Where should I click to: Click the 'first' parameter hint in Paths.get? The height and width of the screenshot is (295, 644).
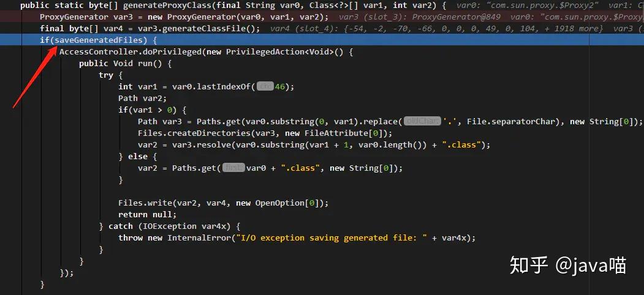tap(233, 168)
